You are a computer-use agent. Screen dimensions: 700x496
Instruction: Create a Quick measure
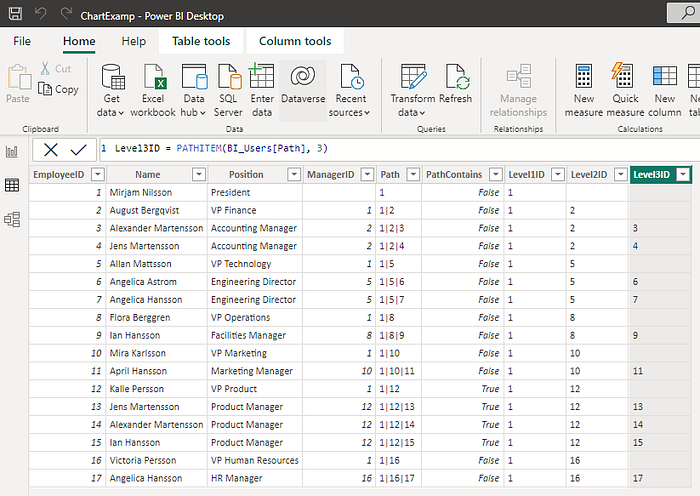click(625, 90)
